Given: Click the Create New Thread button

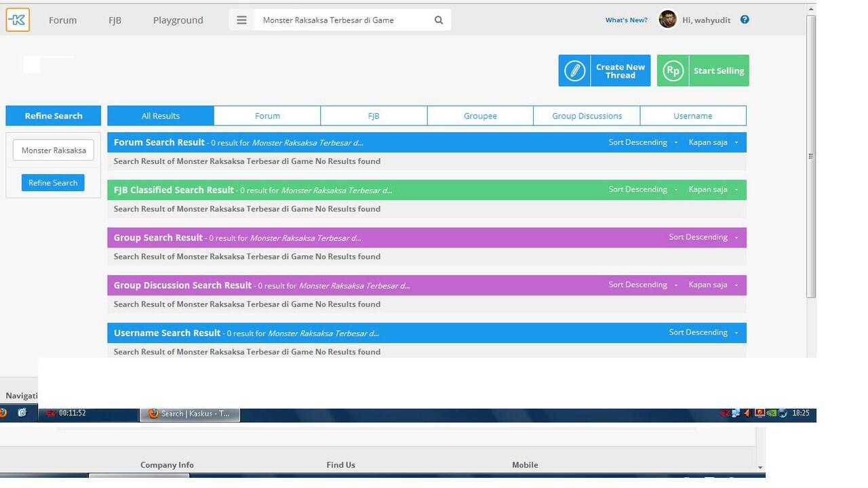Looking at the screenshot, I should 604,70.
